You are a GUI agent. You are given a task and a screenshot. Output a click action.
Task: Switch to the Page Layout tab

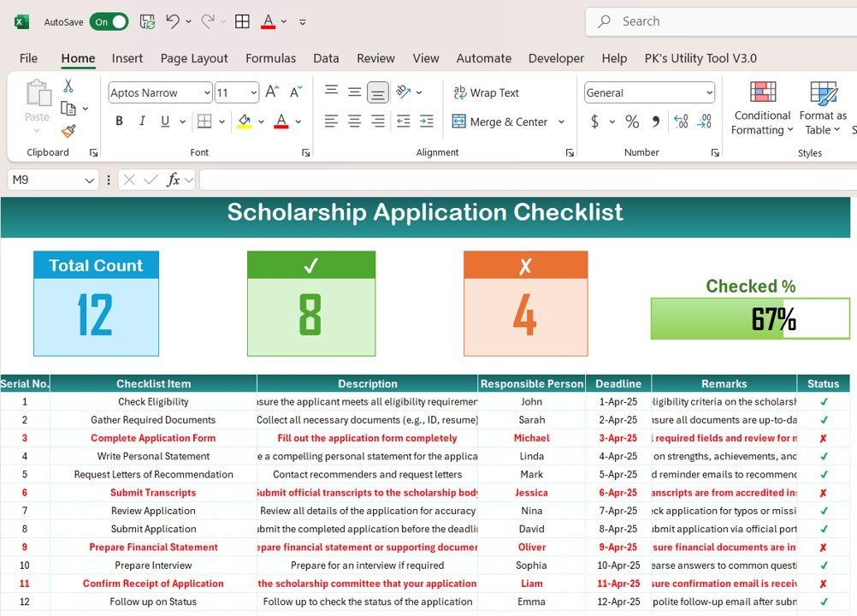pos(194,58)
